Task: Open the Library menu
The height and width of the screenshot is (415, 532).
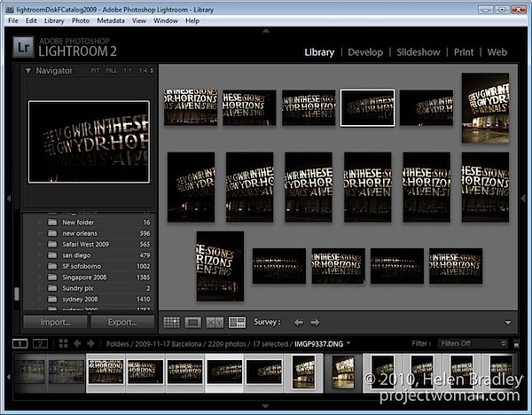Action: click(x=54, y=20)
